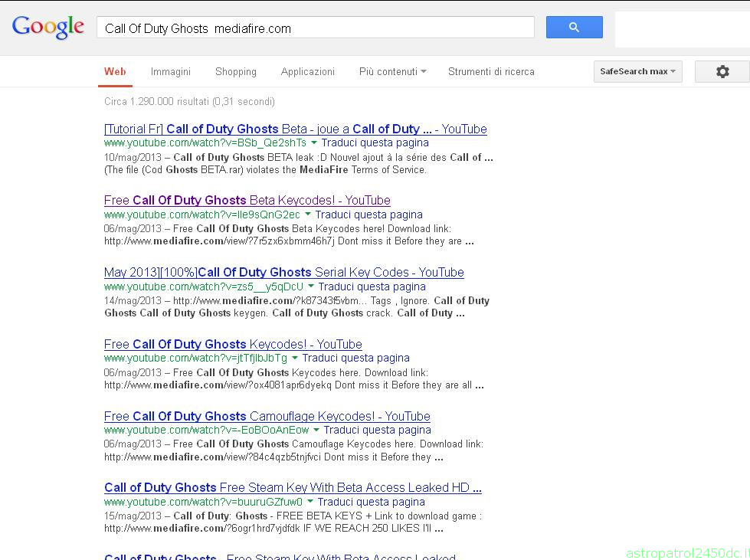Image resolution: width=750 pixels, height=560 pixels.
Task: Expand arrow next to jtTfjlbJbTg URL
Action: point(295,358)
